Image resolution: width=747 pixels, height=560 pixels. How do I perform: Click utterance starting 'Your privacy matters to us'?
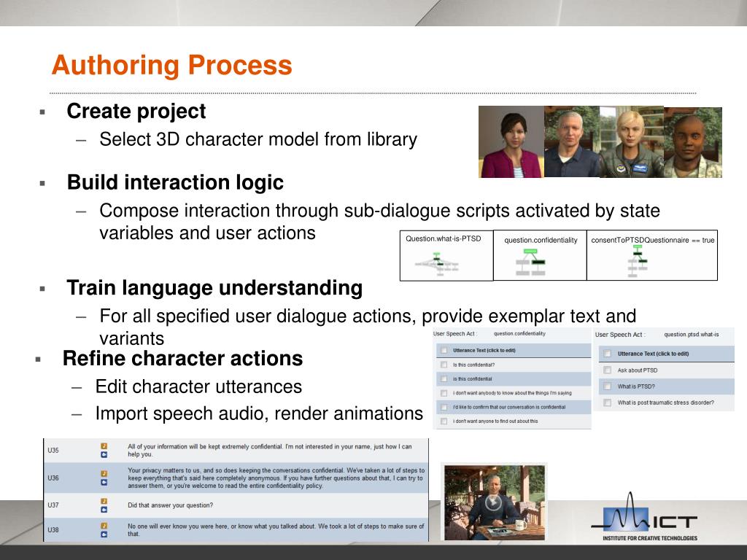pos(276,478)
